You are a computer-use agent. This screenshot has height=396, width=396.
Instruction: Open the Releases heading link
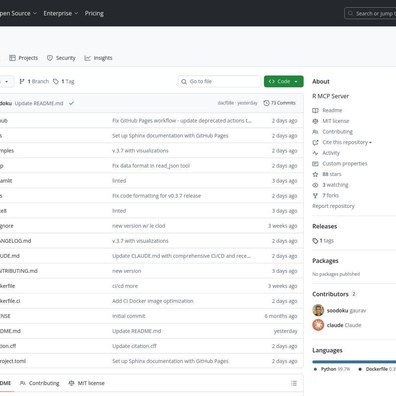pos(324,226)
